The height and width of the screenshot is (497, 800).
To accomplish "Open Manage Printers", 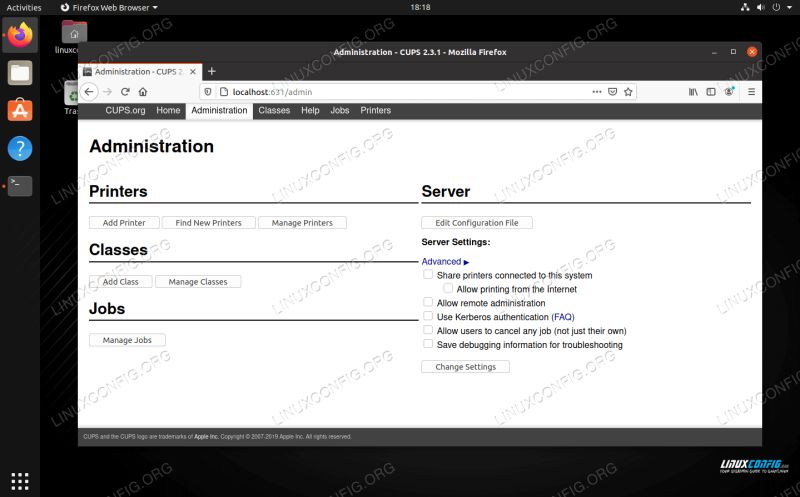I will tap(302, 223).
